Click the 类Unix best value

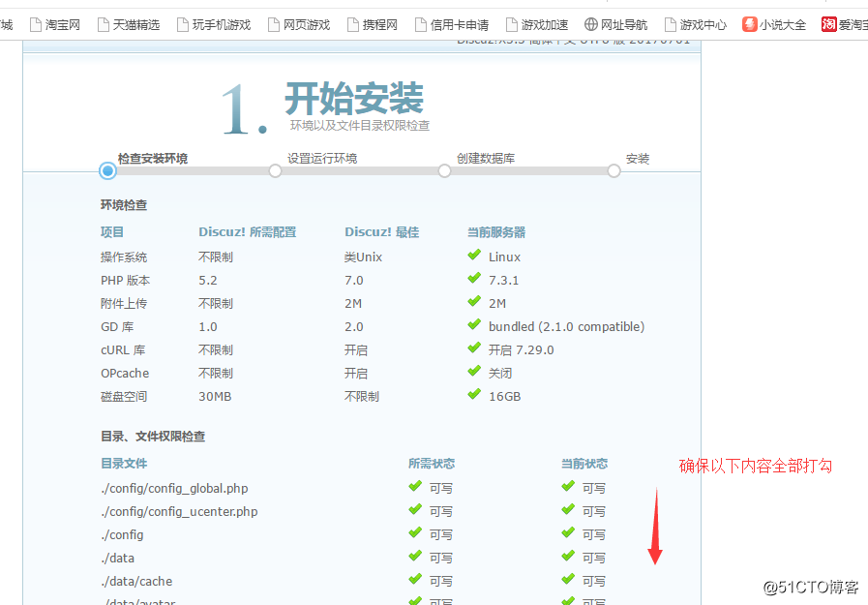[363, 257]
